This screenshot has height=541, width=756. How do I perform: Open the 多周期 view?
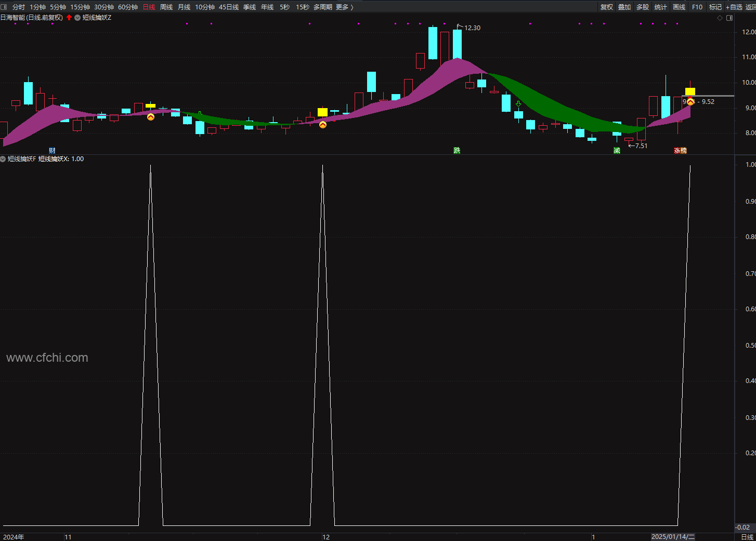point(323,7)
